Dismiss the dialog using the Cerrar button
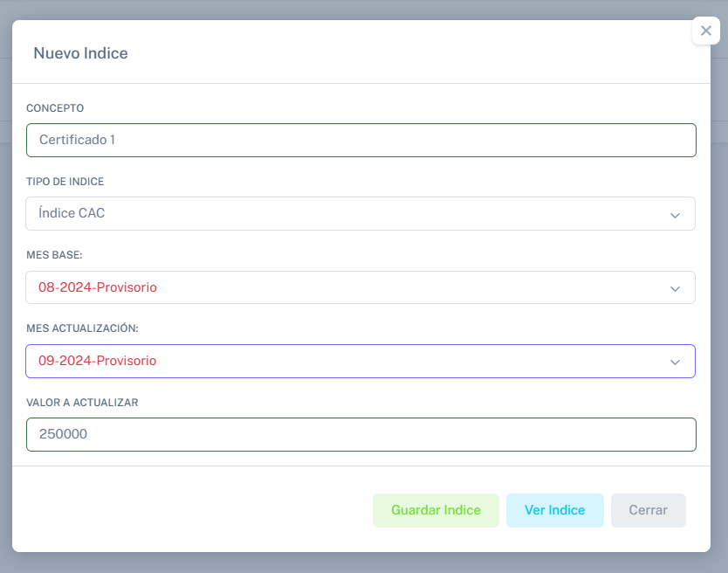The width and height of the screenshot is (728, 573). tap(648, 510)
